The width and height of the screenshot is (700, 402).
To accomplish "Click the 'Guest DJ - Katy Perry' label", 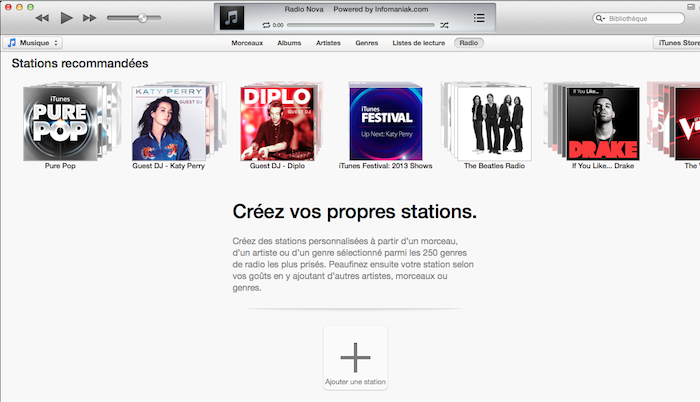I will tap(168, 166).
